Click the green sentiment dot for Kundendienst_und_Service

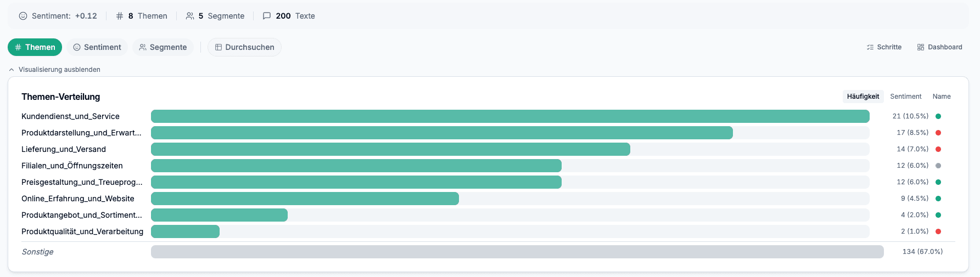[x=938, y=116]
